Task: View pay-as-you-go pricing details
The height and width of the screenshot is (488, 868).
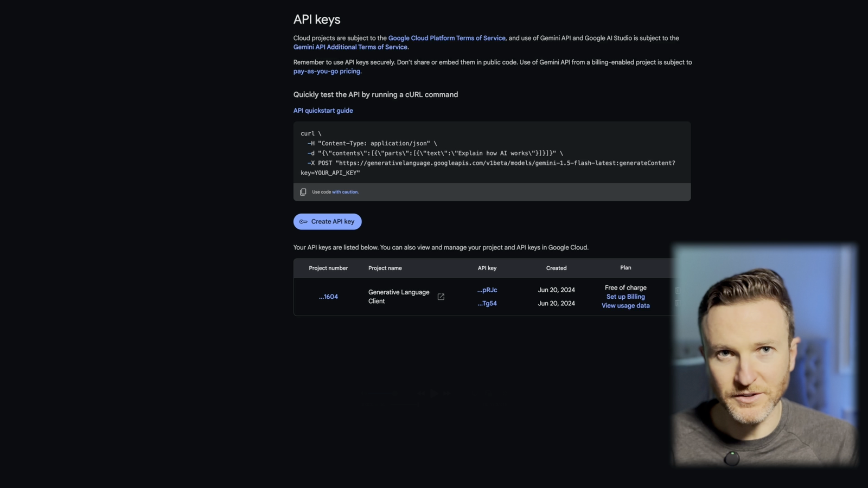Action: tap(326, 71)
